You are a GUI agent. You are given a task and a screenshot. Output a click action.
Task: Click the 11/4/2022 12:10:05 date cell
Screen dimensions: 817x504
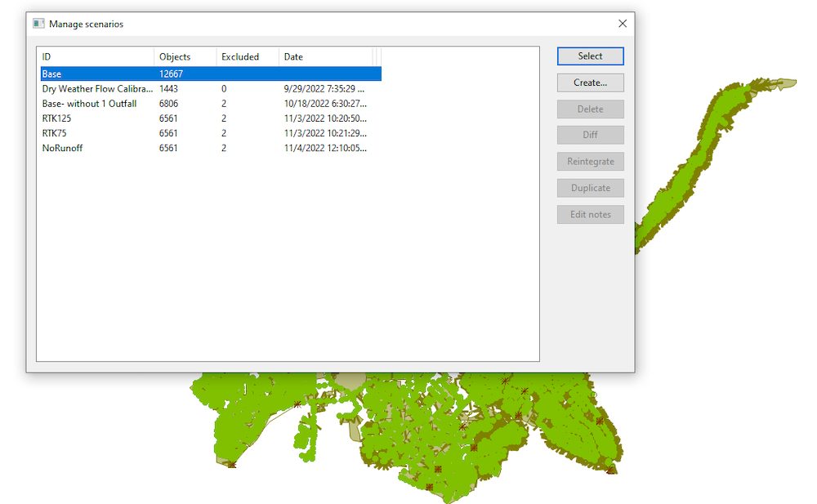tap(325, 148)
